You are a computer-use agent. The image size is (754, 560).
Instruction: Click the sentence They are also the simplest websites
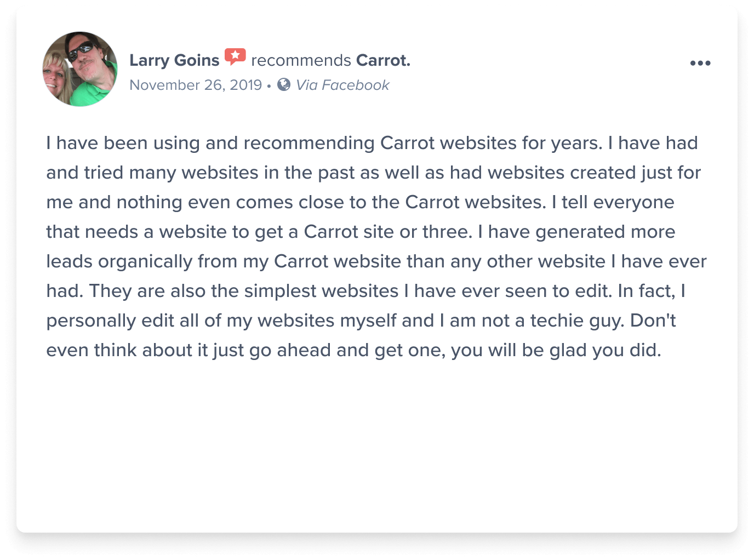[x=351, y=291]
